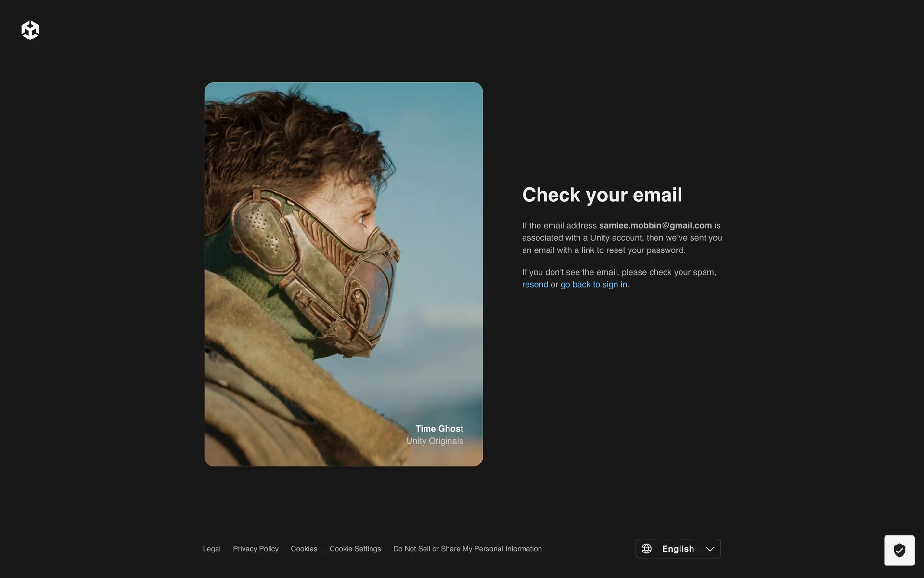Click the Unity Originals caption
The width and height of the screenshot is (924, 578).
[435, 441]
